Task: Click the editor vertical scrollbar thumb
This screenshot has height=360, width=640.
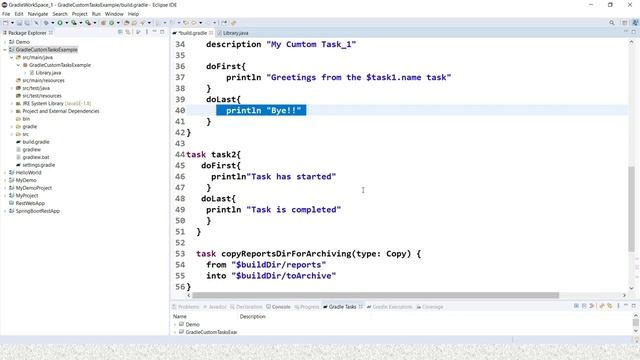Action: click(x=631, y=209)
